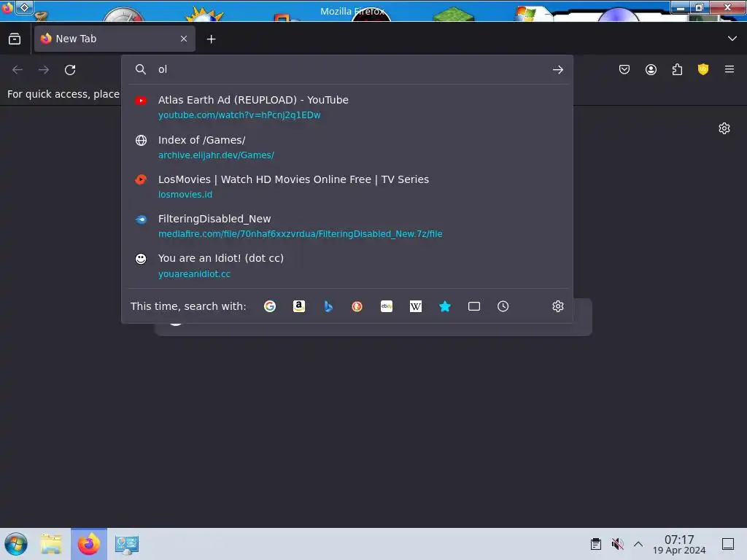Select FilteringDisabled_New mediafire suggestion
Screen dimensions: 747x560
coord(347,226)
